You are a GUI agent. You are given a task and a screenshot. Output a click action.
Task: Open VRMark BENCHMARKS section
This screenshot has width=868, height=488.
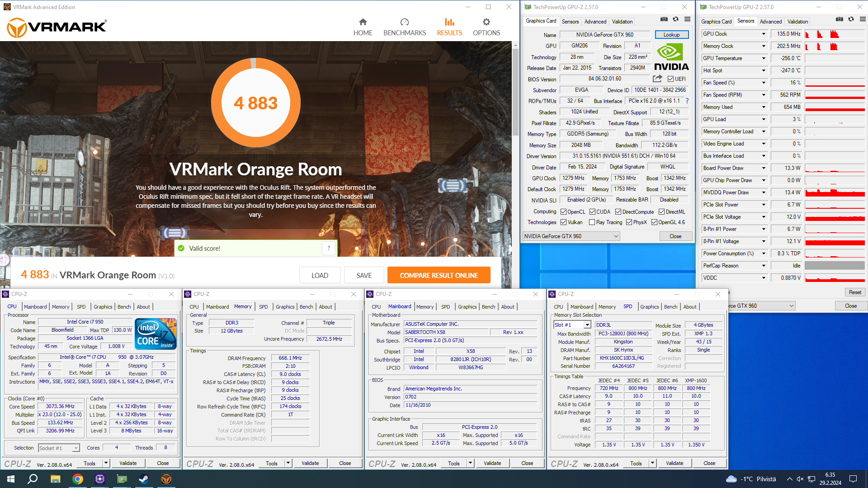405,27
